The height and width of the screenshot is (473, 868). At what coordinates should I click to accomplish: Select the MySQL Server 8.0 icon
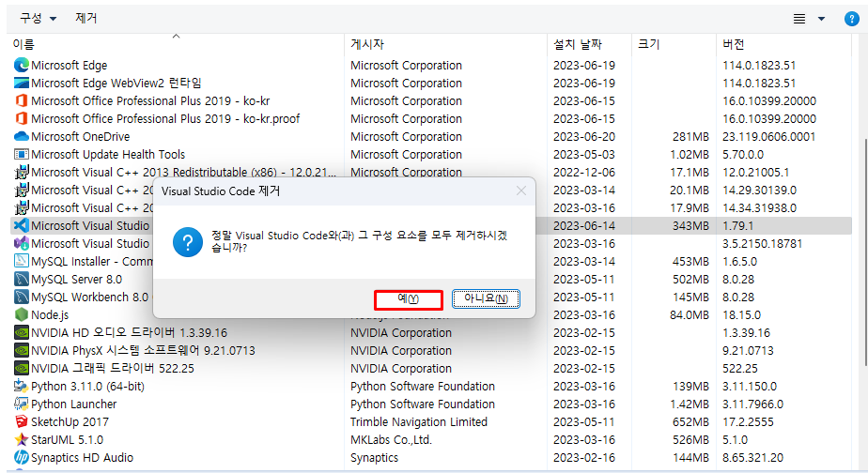(x=21, y=279)
